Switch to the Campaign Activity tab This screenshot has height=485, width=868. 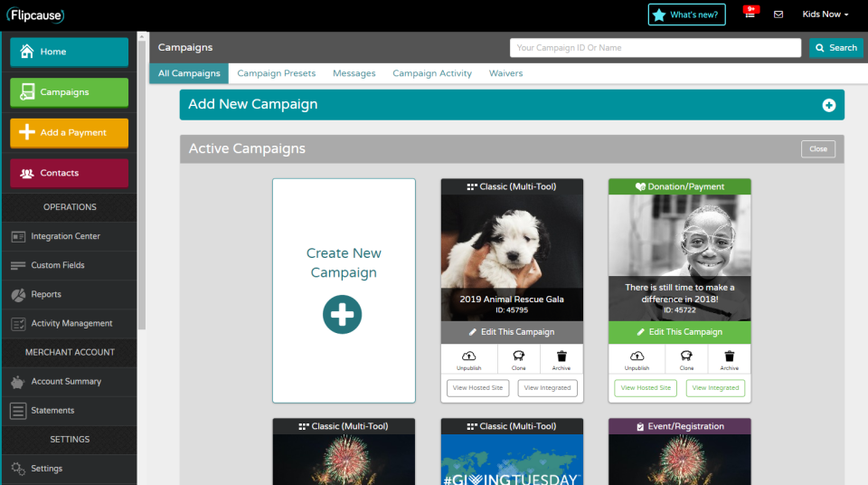coord(432,73)
